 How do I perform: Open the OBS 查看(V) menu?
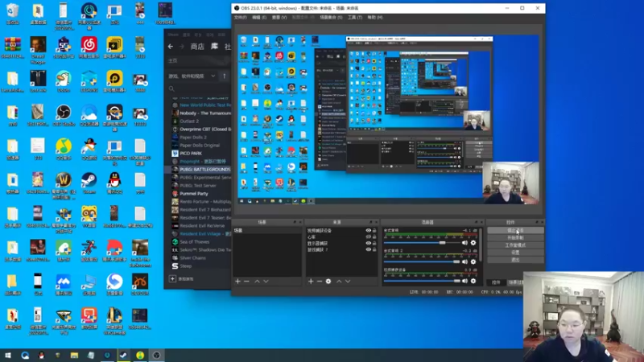click(x=279, y=17)
